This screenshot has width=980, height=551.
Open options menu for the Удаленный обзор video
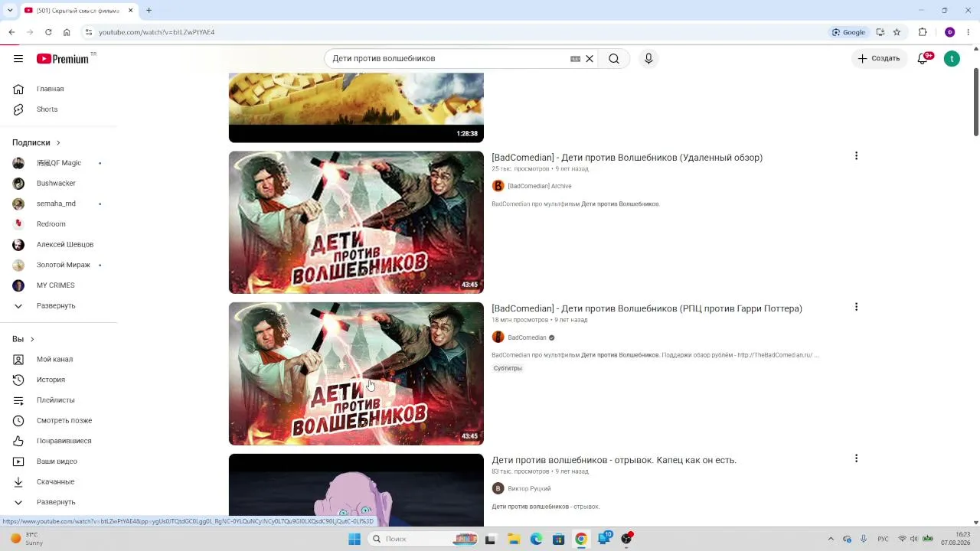pos(856,156)
